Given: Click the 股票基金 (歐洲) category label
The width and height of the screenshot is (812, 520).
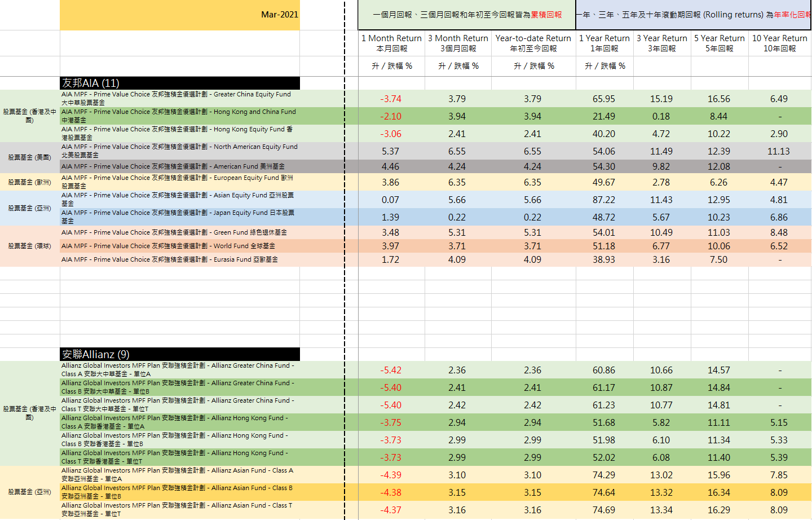Looking at the screenshot, I should click(x=29, y=182).
